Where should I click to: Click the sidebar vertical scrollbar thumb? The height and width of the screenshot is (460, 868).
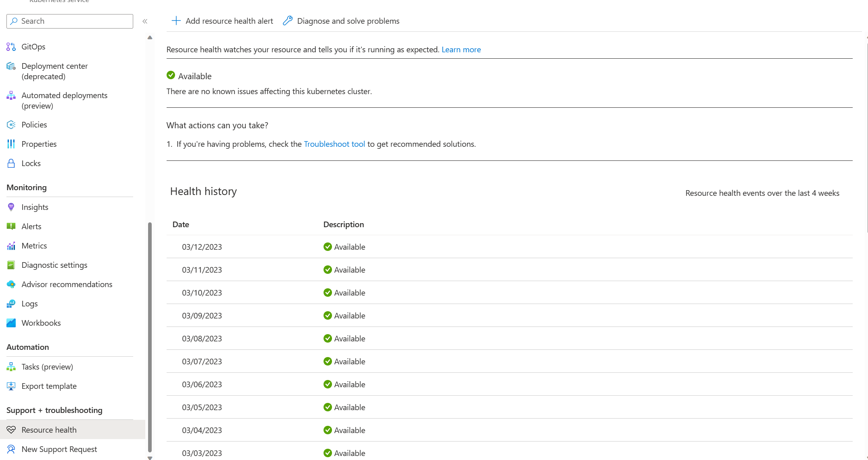coord(150,337)
